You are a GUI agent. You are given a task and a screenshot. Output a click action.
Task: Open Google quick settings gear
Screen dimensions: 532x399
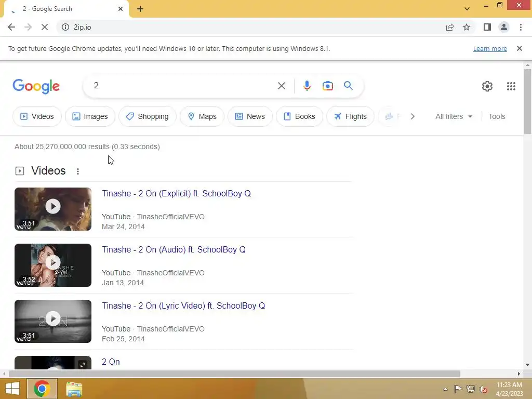click(x=487, y=86)
